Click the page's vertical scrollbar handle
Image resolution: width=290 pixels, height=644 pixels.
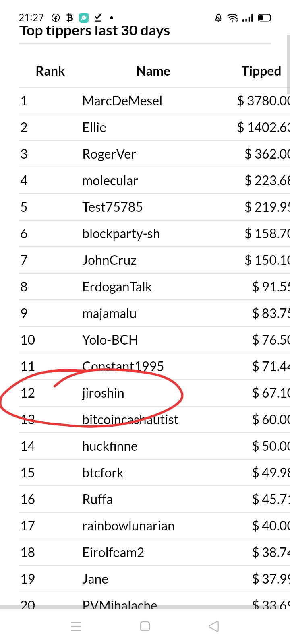[x=288, y=64]
